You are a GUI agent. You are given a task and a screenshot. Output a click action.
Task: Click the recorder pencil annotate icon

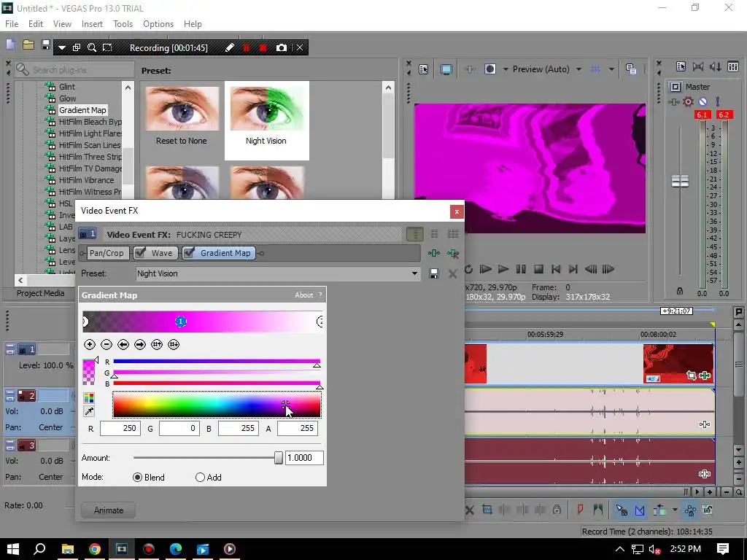click(x=229, y=47)
